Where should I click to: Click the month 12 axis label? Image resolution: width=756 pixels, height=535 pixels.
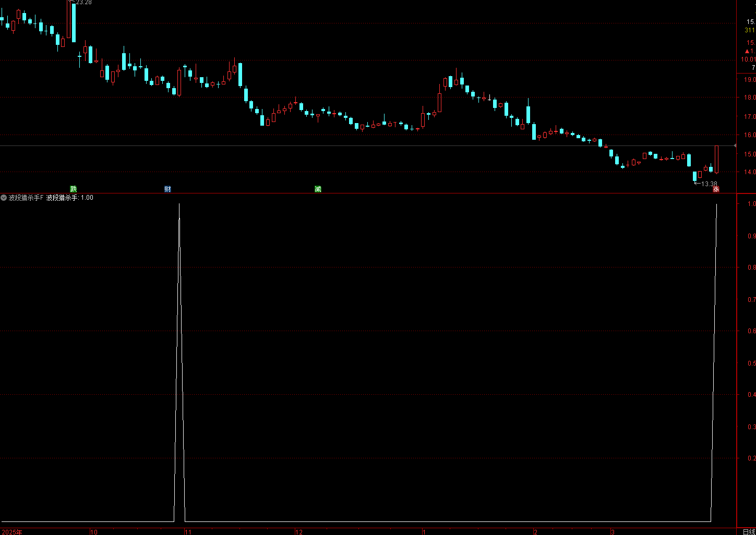click(299, 532)
